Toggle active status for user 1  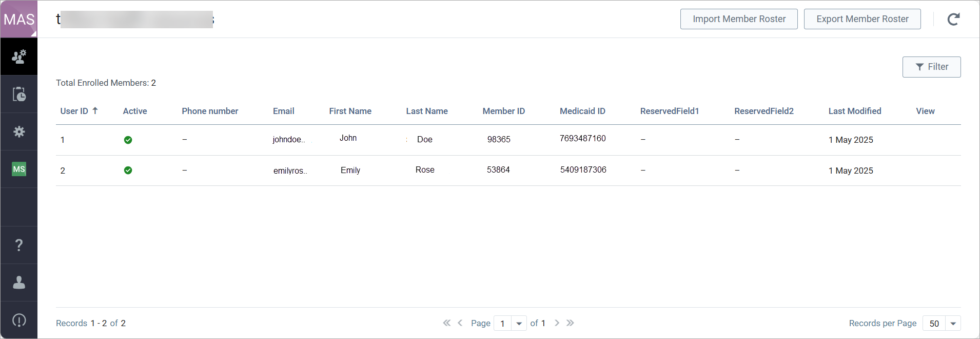[128, 140]
